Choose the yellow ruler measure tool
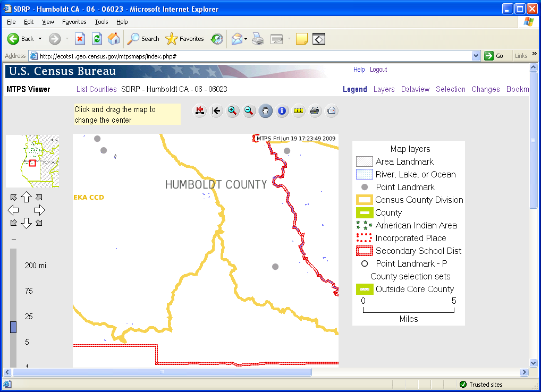This screenshot has height=392, width=541. point(298,110)
